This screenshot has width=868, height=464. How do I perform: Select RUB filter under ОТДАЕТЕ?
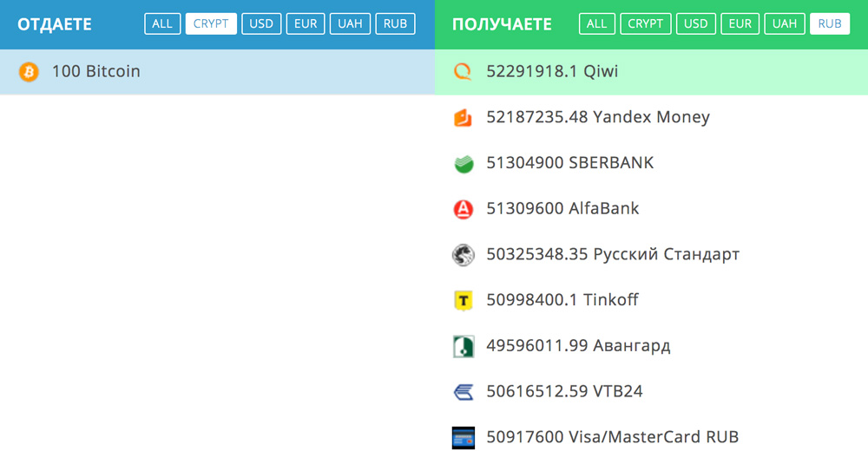pyautogui.click(x=395, y=23)
